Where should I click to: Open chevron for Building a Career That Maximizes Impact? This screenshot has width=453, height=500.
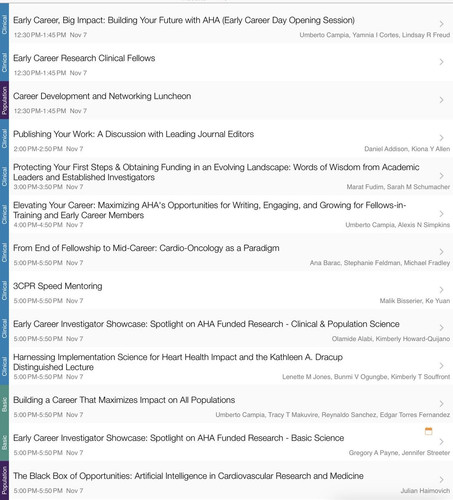pos(441,404)
